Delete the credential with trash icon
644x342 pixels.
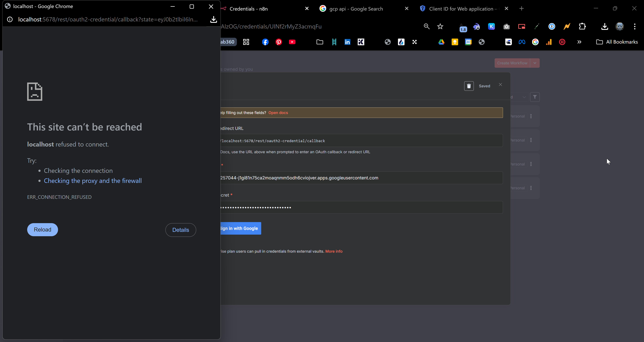pyautogui.click(x=469, y=86)
